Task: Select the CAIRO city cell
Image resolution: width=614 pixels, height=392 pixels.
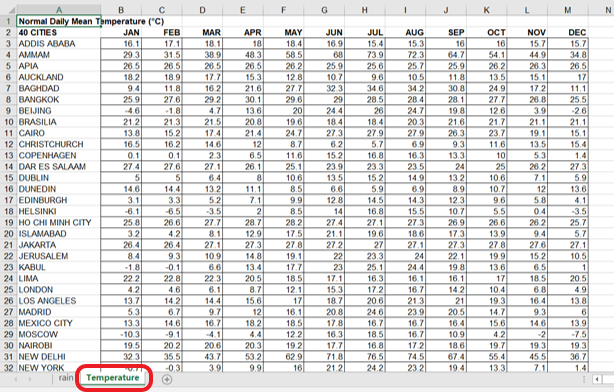Action: click(59, 133)
